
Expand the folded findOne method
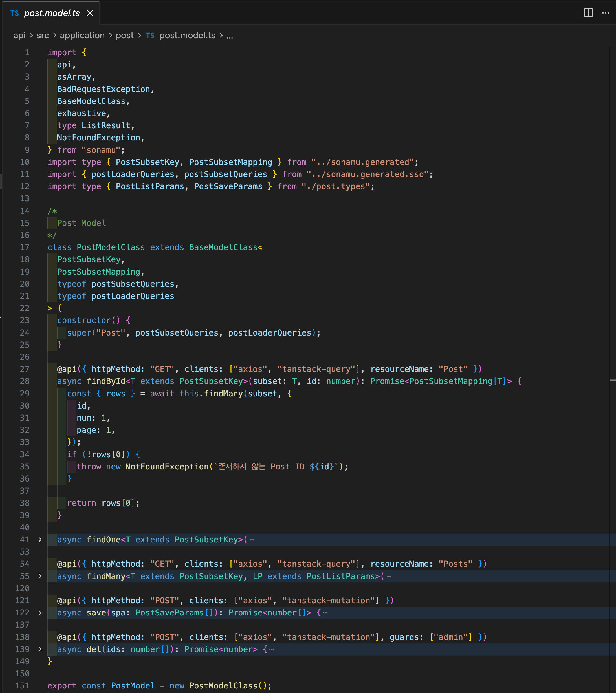click(x=40, y=539)
